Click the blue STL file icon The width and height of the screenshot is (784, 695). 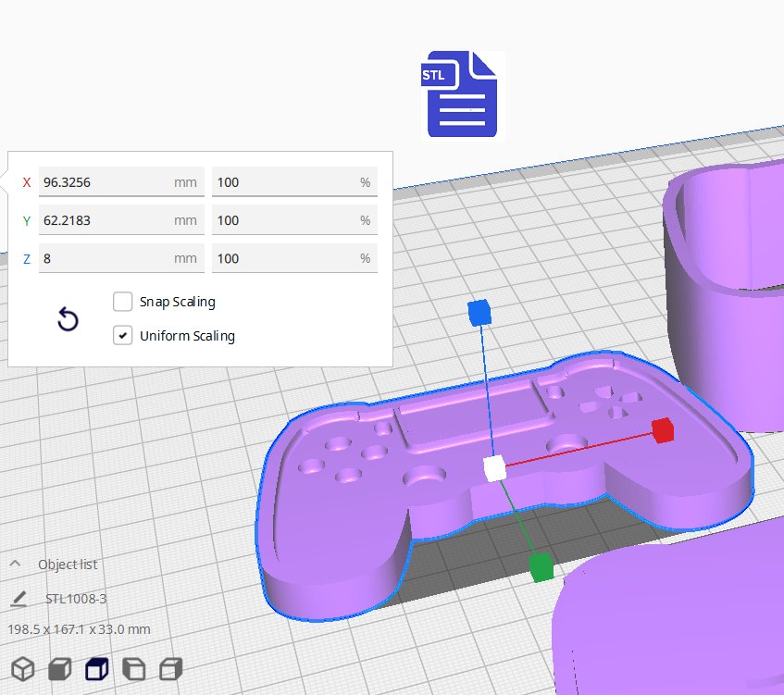click(462, 95)
